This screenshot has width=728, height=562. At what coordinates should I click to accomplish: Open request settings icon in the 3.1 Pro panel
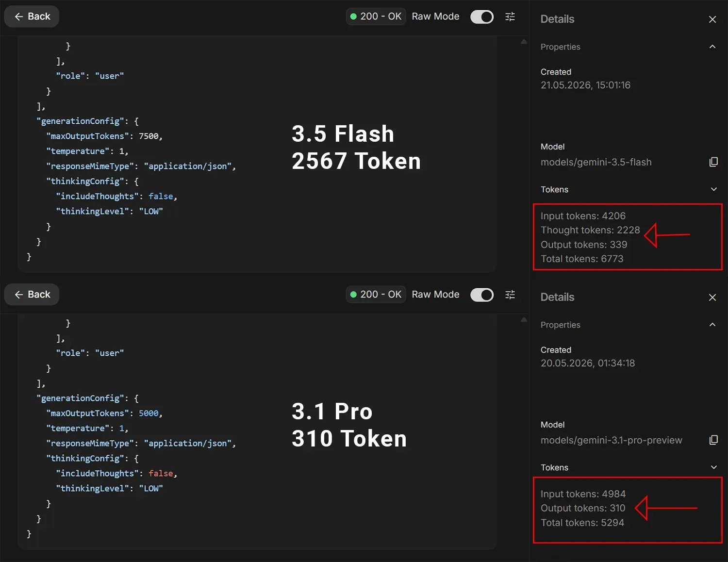(510, 295)
